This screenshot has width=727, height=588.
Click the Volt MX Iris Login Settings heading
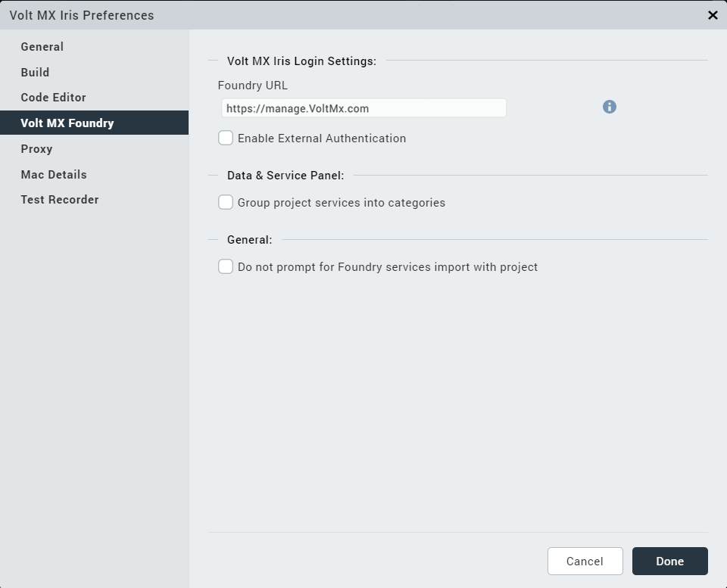301,61
